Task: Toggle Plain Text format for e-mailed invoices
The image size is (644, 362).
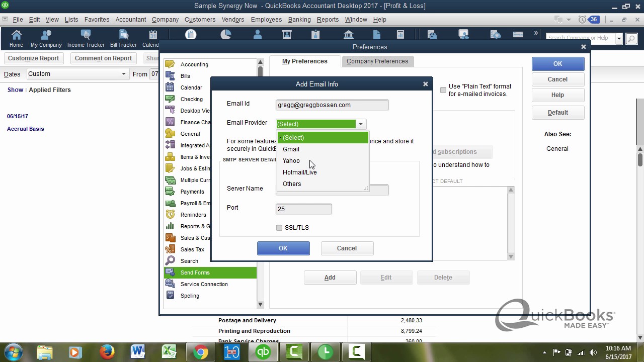Action: point(443,90)
